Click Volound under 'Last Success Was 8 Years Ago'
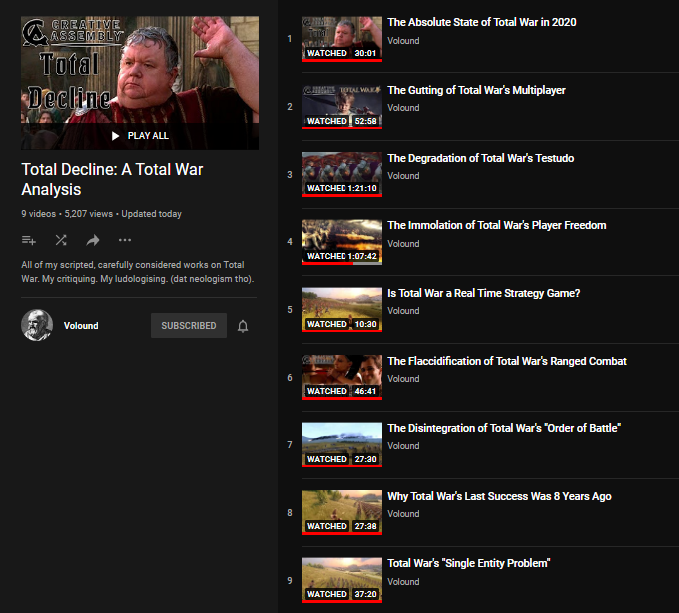The height and width of the screenshot is (613, 679). (x=403, y=514)
